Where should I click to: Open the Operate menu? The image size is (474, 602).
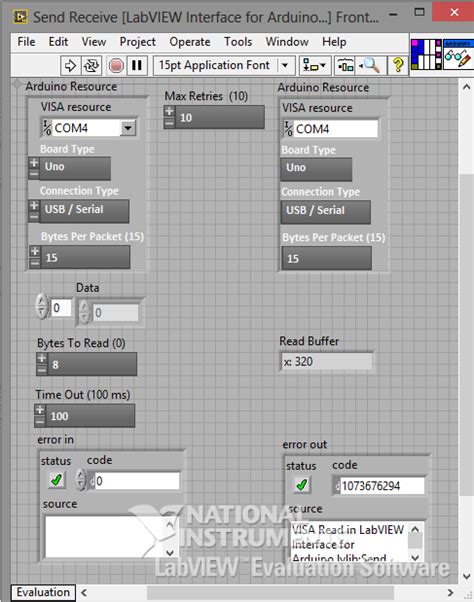click(190, 41)
